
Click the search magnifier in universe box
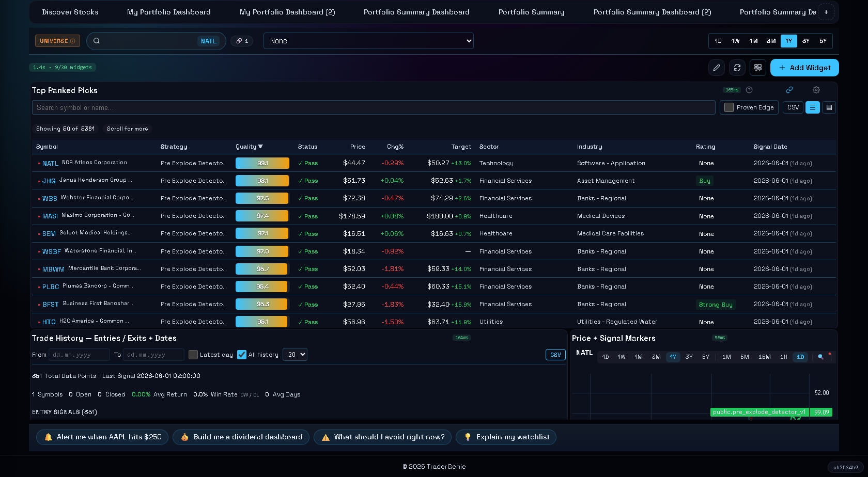point(97,41)
